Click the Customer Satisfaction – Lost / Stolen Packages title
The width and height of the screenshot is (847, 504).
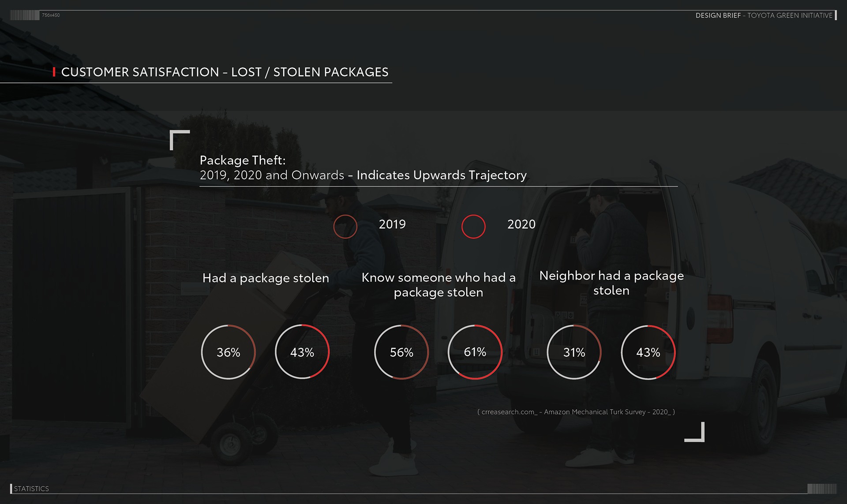225,72
